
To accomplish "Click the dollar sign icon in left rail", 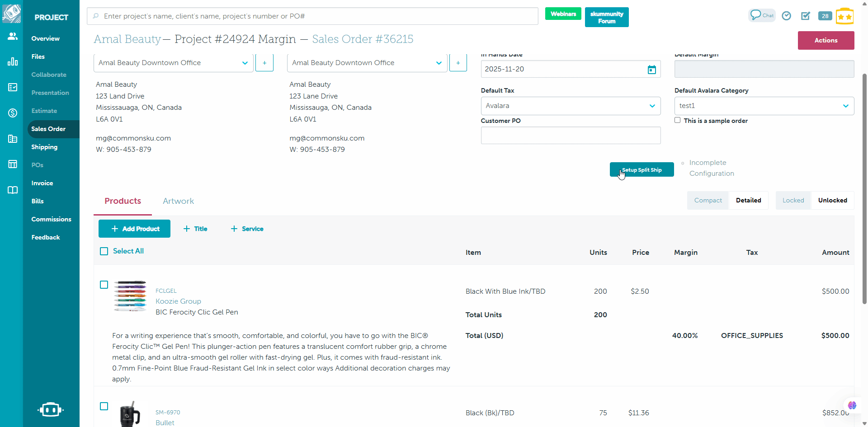I will (x=13, y=113).
